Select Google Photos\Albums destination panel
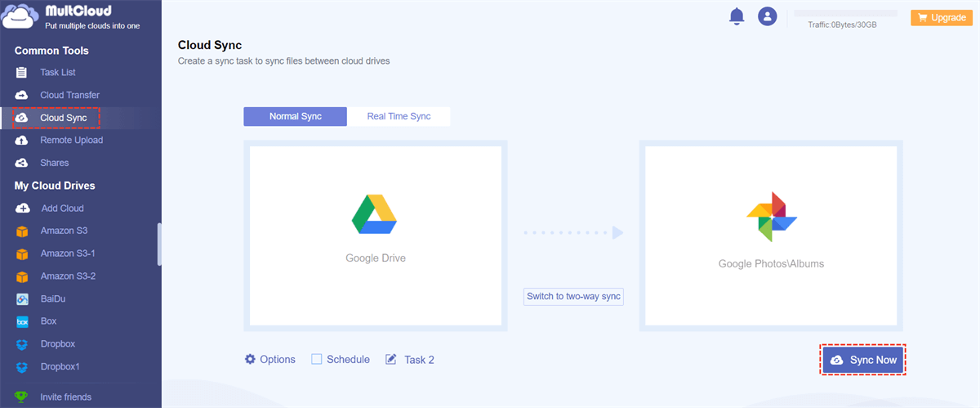Viewport: 980px width, 408px height. 771,235
